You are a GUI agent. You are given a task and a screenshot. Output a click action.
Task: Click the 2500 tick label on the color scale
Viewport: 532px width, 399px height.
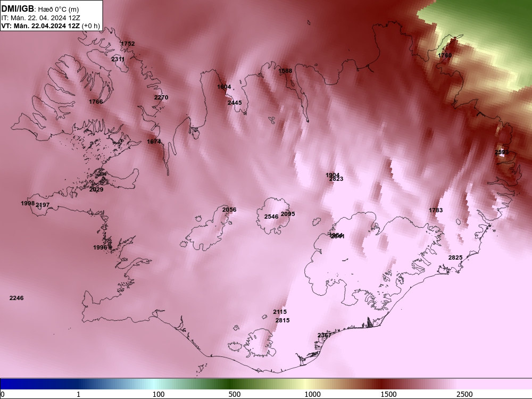pyautogui.click(x=464, y=394)
